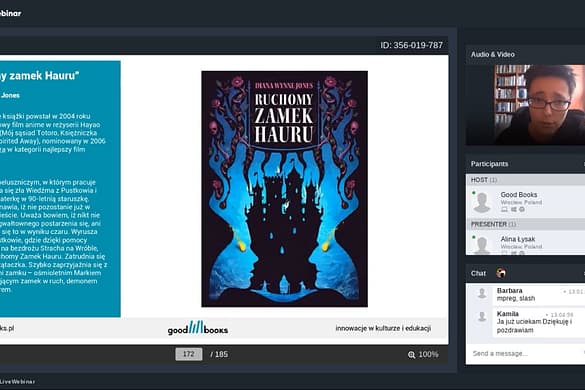Click the Ruchomy Zamek Hauru book cover

[285, 189]
